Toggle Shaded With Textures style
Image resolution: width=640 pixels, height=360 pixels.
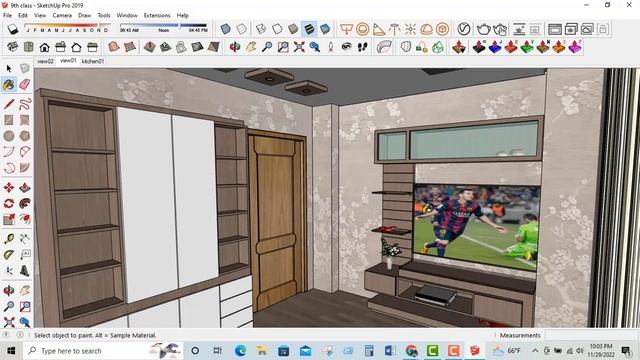click(309, 29)
